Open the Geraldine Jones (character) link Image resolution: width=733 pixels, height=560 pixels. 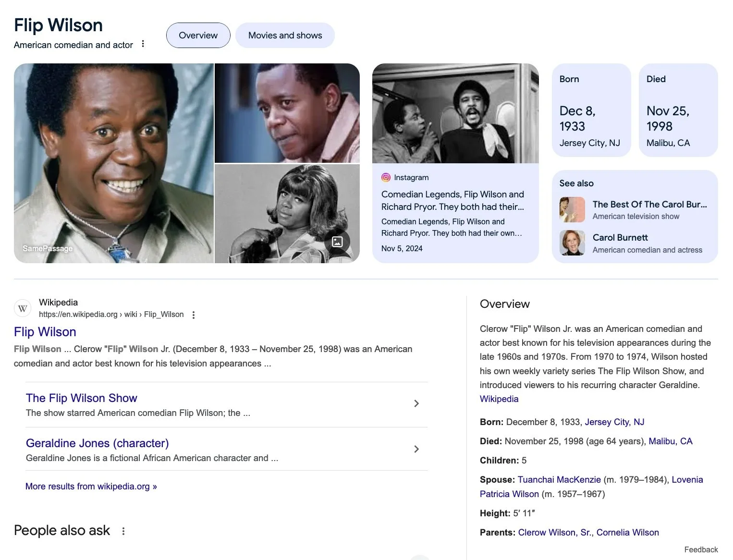pyautogui.click(x=98, y=443)
